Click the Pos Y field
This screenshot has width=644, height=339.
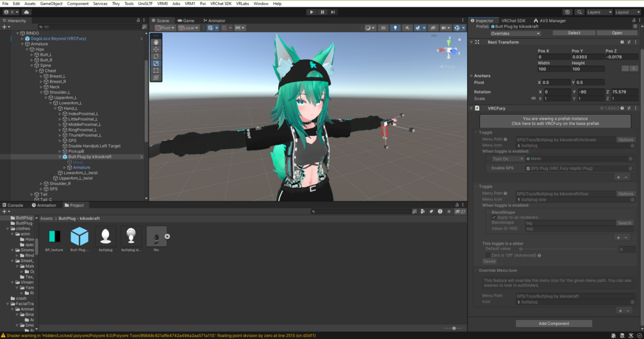coord(588,57)
